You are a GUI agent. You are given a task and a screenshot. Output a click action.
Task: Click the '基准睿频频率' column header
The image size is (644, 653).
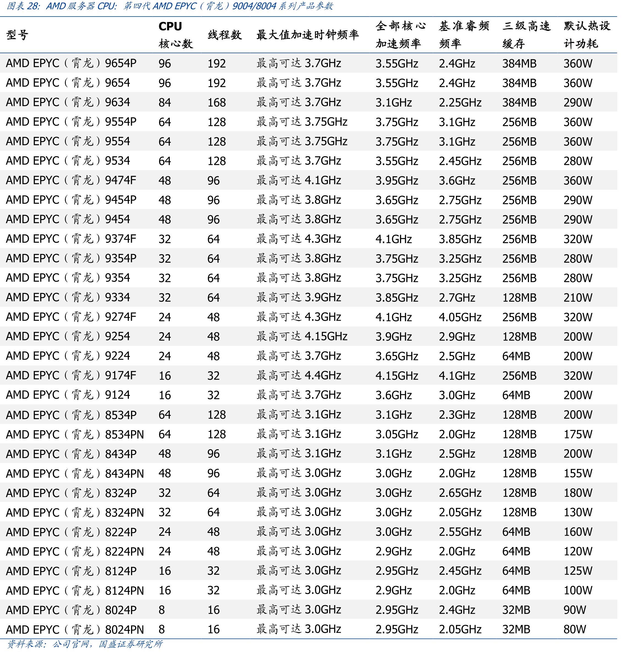coord(464,35)
